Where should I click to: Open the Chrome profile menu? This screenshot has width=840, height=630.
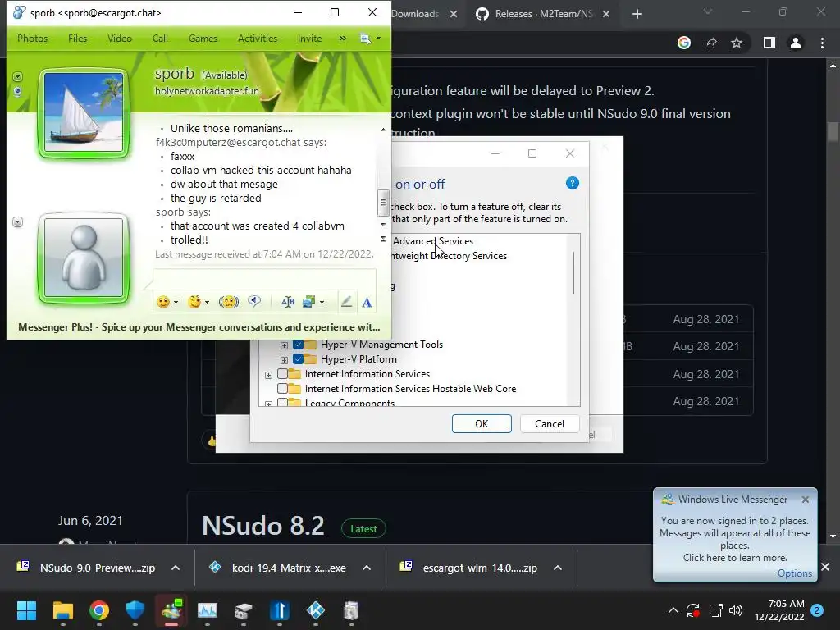[796, 43]
